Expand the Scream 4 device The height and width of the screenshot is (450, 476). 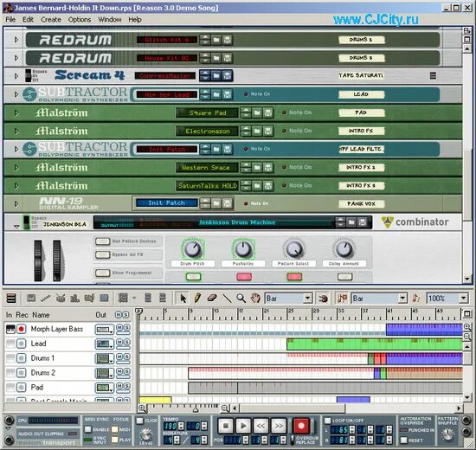(16, 75)
